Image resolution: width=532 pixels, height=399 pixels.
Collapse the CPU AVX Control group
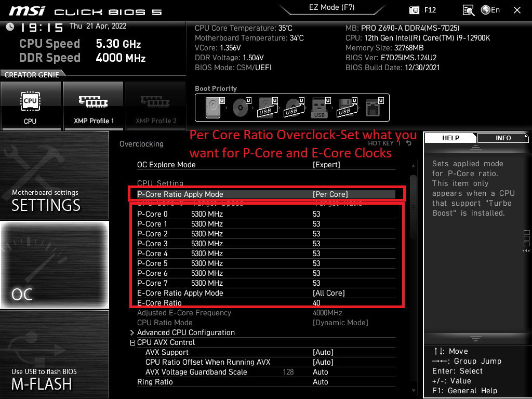[x=132, y=343]
